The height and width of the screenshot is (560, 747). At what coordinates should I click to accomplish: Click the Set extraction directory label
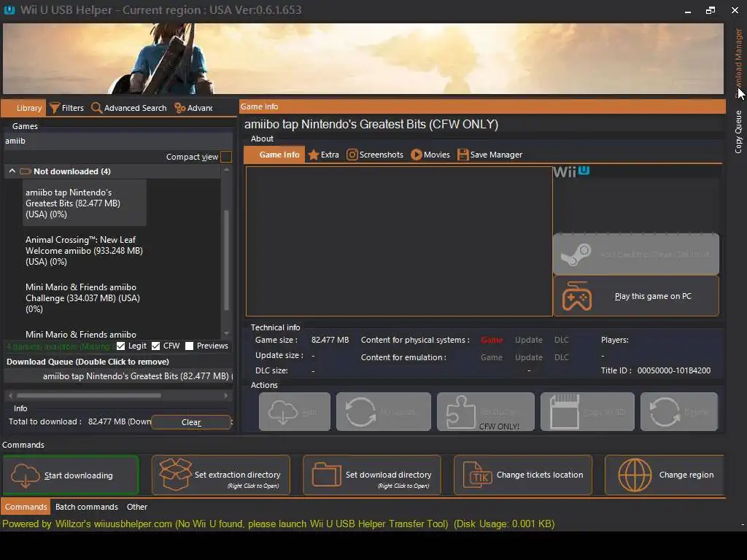237,475
